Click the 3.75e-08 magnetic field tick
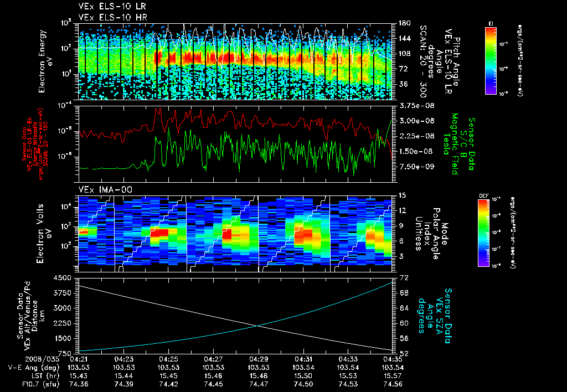 pyautogui.click(x=416, y=106)
